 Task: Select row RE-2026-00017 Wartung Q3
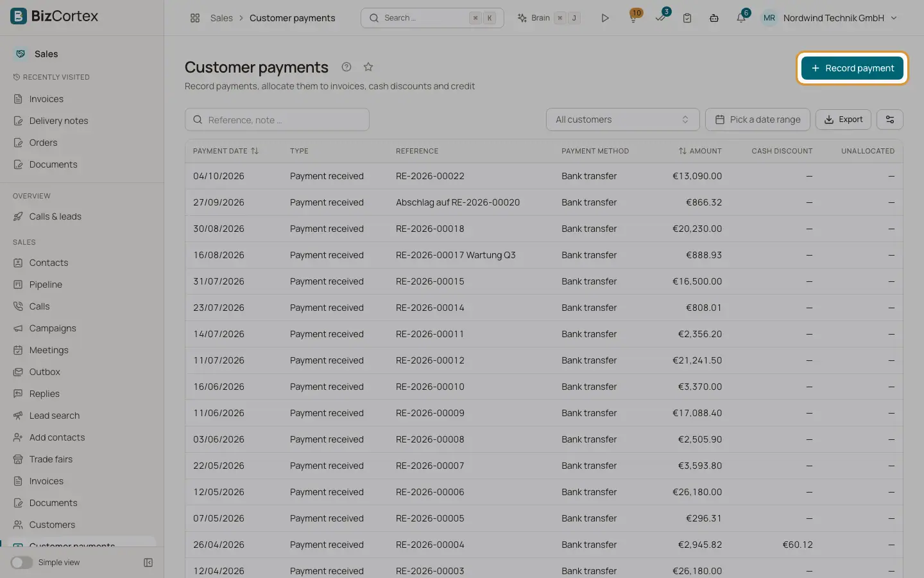tap(543, 255)
